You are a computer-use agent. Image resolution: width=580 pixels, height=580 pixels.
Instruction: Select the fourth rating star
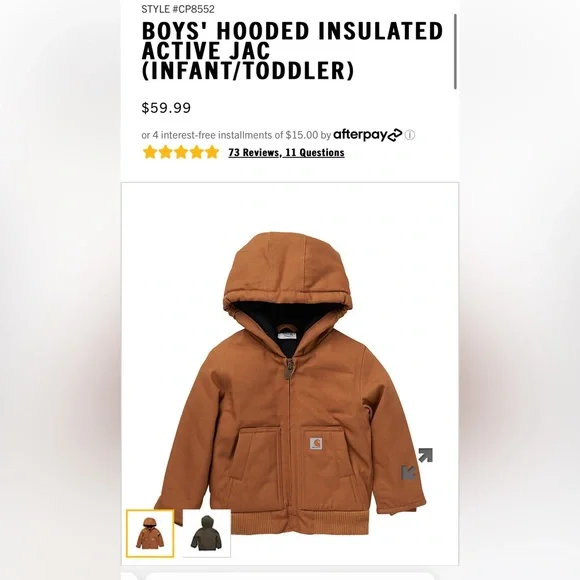tap(196, 152)
